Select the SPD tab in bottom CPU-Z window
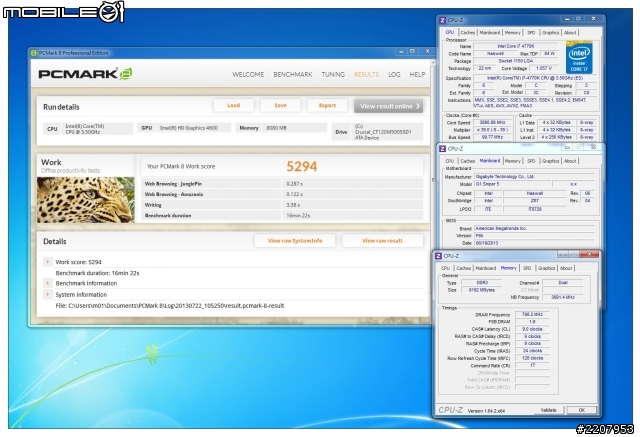The width and height of the screenshot is (640, 437). (x=527, y=268)
